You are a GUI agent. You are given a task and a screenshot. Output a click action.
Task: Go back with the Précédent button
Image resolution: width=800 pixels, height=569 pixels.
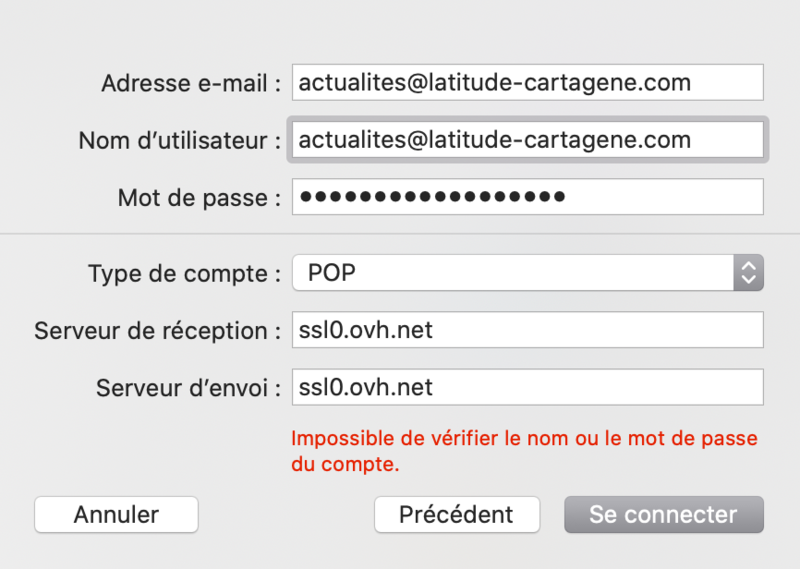(456, 515)
